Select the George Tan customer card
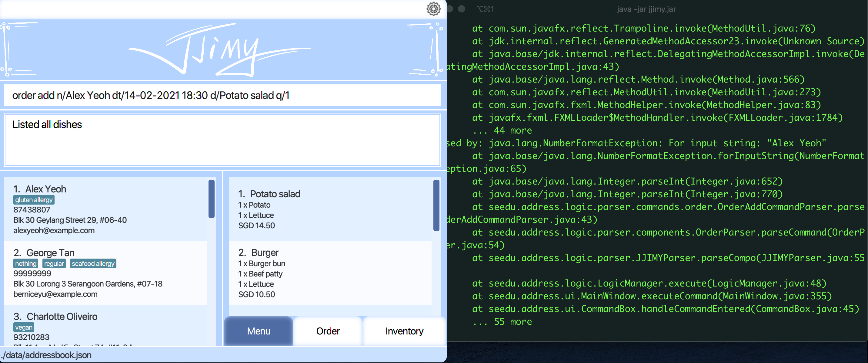This screenshot has width=868, height=363. (105, 273)
